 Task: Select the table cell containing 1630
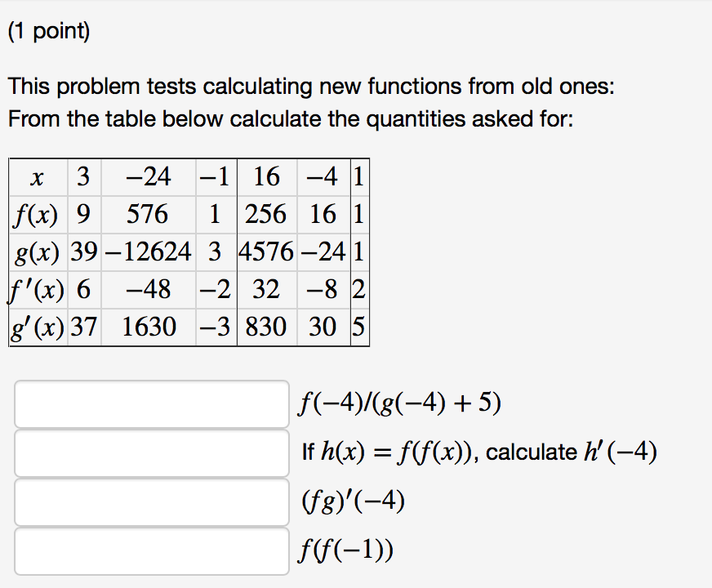[149, 327]
